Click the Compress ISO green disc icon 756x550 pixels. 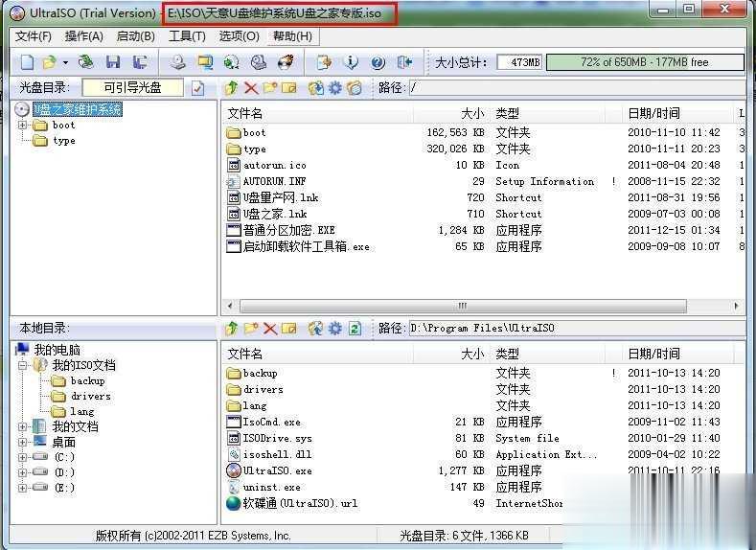coord(232,62)
